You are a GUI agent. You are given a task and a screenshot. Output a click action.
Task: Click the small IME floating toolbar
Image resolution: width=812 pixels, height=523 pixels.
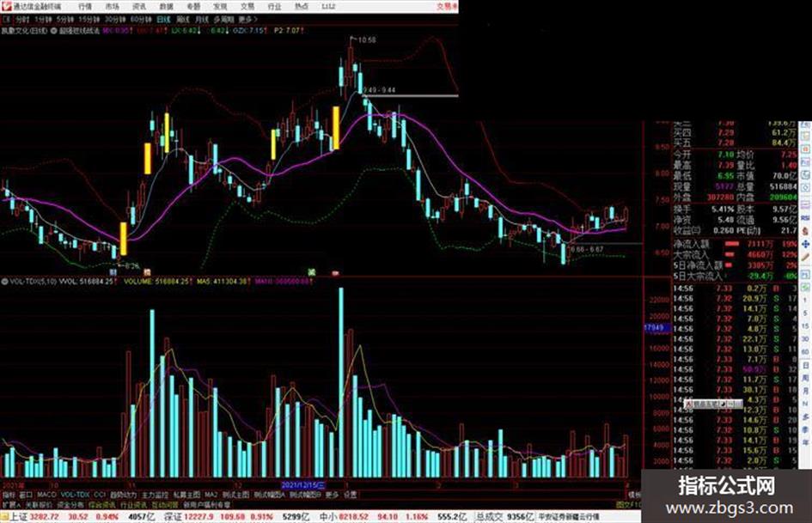pyautogui.click(x=713, y=404)
